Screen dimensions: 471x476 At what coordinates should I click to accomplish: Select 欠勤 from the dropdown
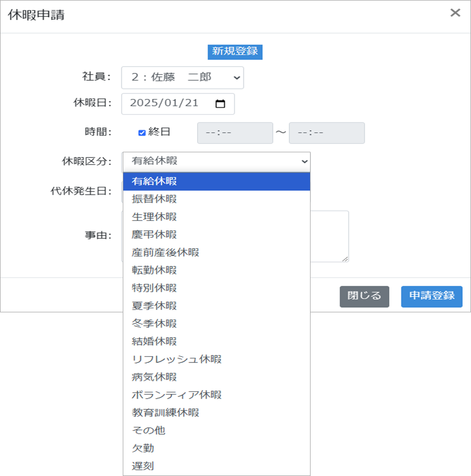143,448
